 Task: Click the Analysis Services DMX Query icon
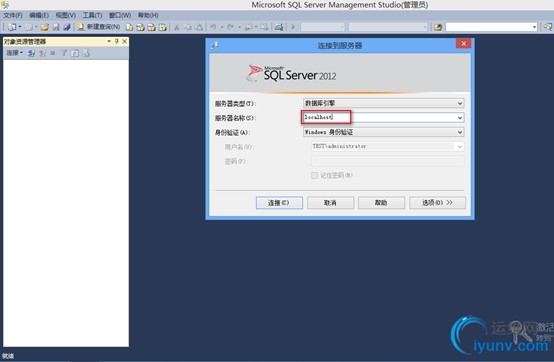[152, 27]
